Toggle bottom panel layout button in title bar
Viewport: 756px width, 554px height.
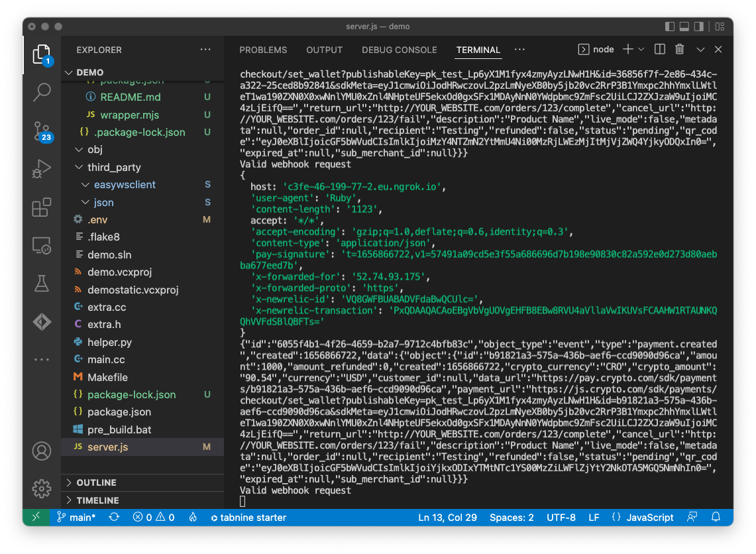686,27
